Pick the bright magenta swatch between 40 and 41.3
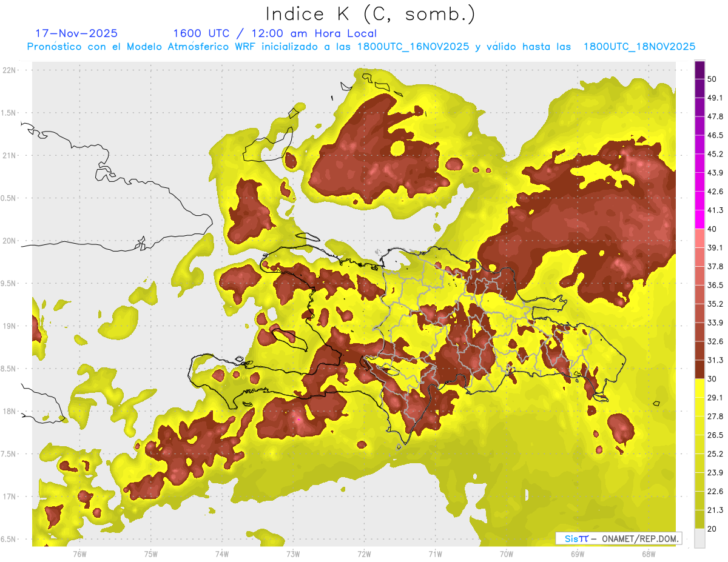The image size is (728, 562). tap(699, 219)
